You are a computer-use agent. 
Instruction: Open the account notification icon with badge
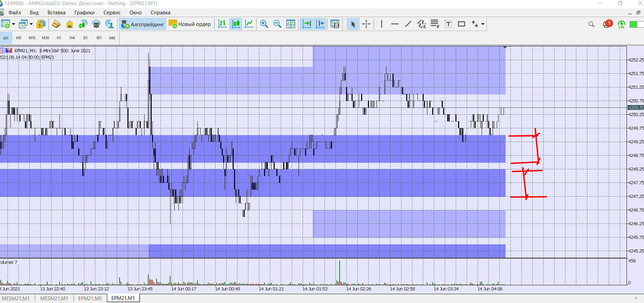pyautogui.click(x=607, y=24)
